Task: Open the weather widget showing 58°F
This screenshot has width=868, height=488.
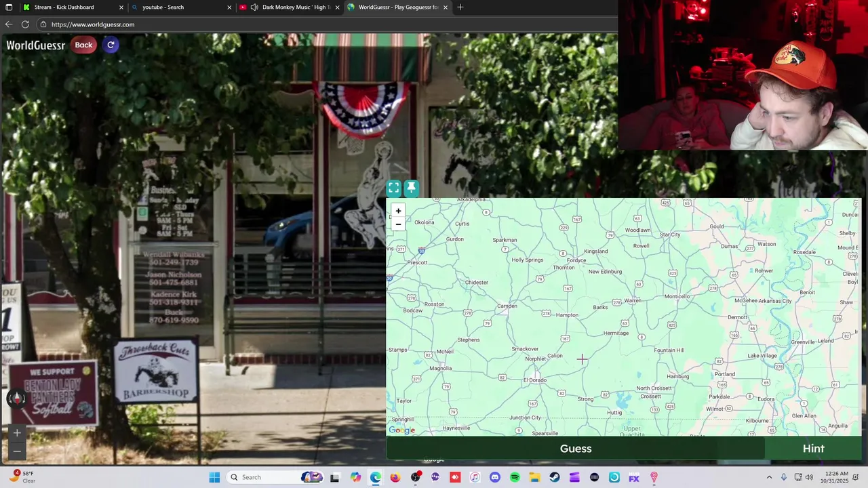Action: (x=22, y=477)
